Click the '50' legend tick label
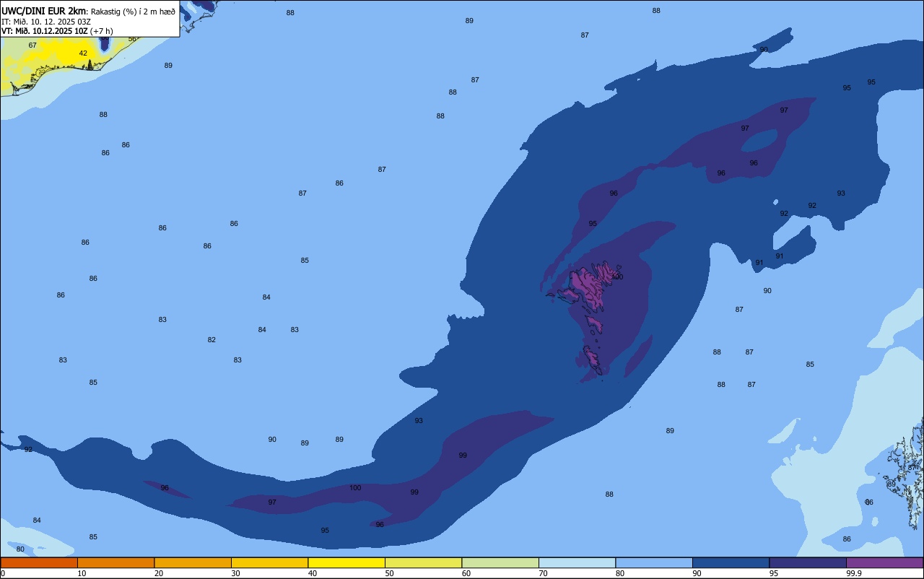 tap(389, 573)
